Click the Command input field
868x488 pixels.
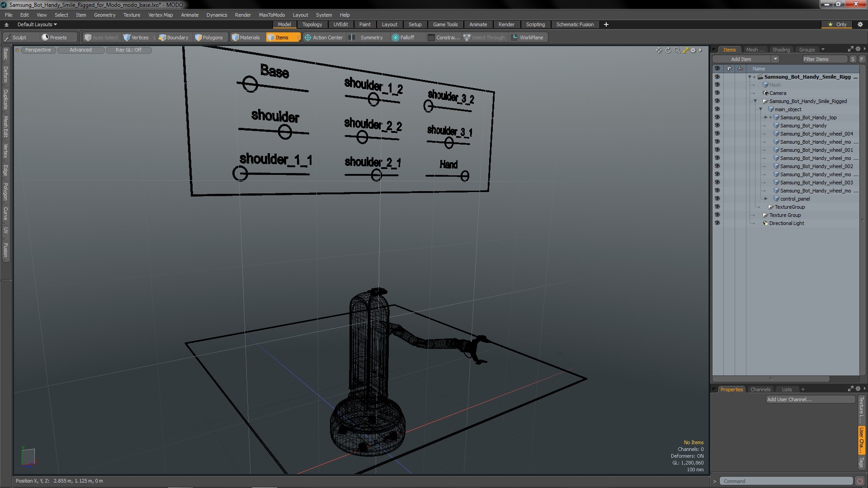point(786,481)
